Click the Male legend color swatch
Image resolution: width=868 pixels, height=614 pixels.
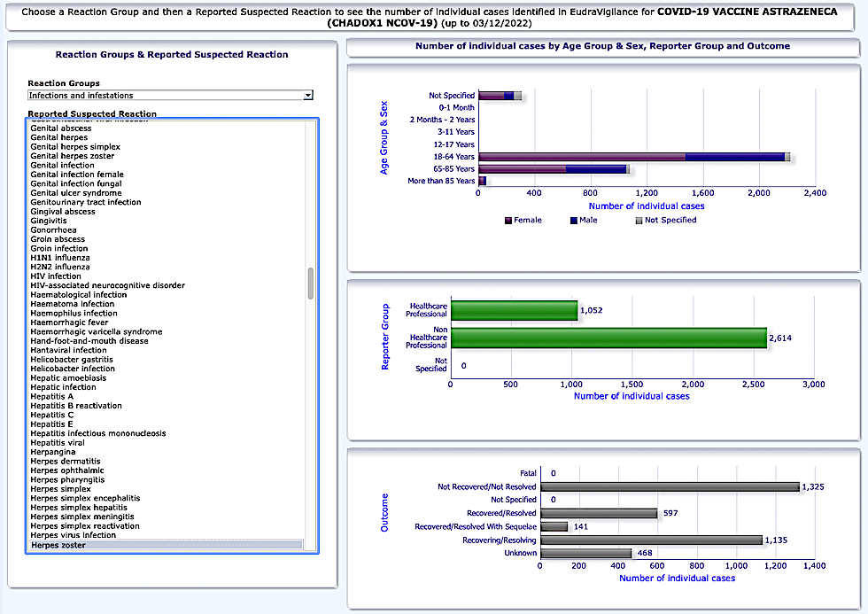[x=574, y=221]
